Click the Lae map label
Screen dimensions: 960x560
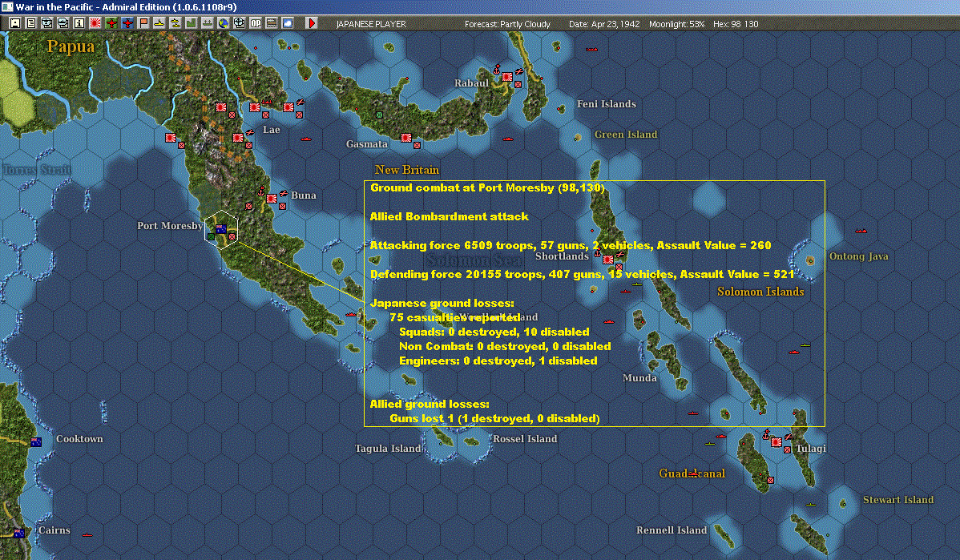(x=271, y=130)
